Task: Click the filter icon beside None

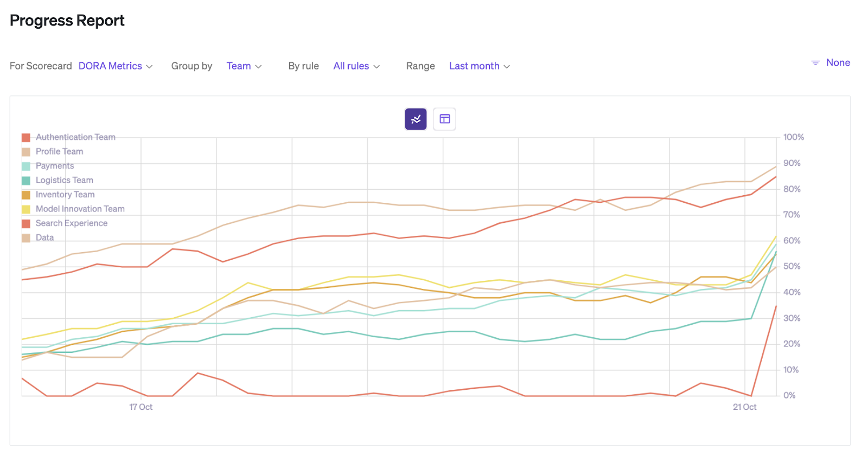Action: pyautogui.click(x=815, y=63)
